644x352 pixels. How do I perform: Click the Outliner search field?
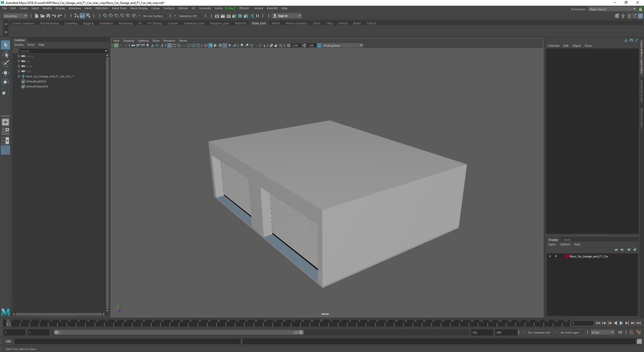pos(62,51)
